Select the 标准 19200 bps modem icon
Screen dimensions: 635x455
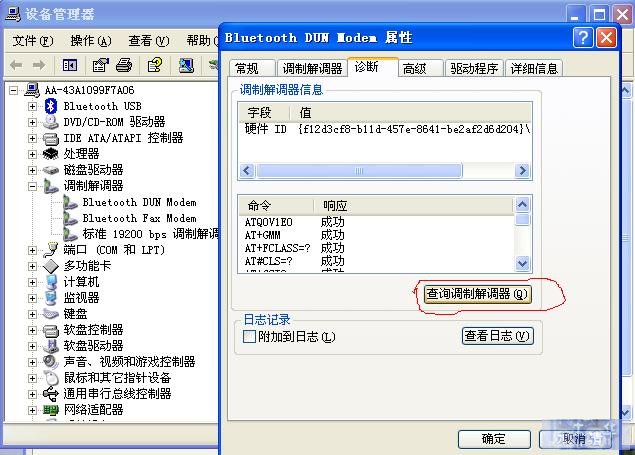point(70,234)
